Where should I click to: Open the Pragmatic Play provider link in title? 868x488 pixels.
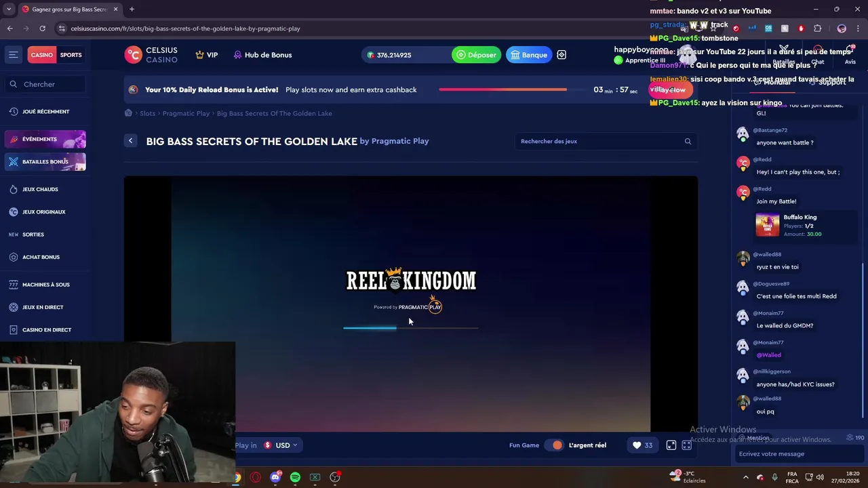point(400,141)
